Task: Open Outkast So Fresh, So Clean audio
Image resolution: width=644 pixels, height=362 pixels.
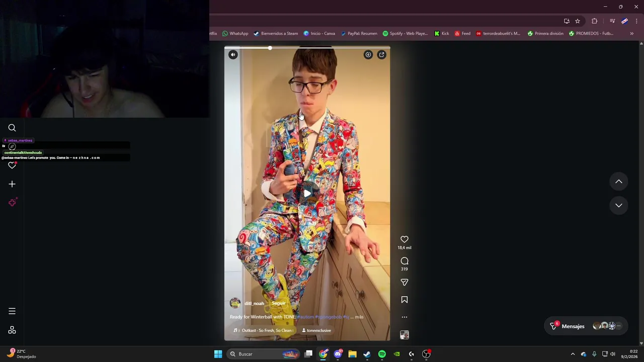Action: (x=263, y=330)
